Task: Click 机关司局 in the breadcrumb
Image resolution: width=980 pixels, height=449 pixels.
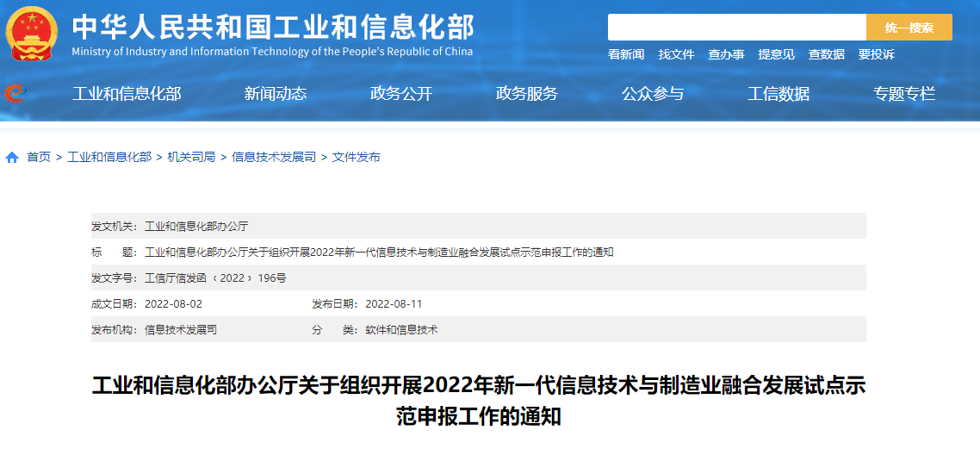Action: (x=191, y=157)
